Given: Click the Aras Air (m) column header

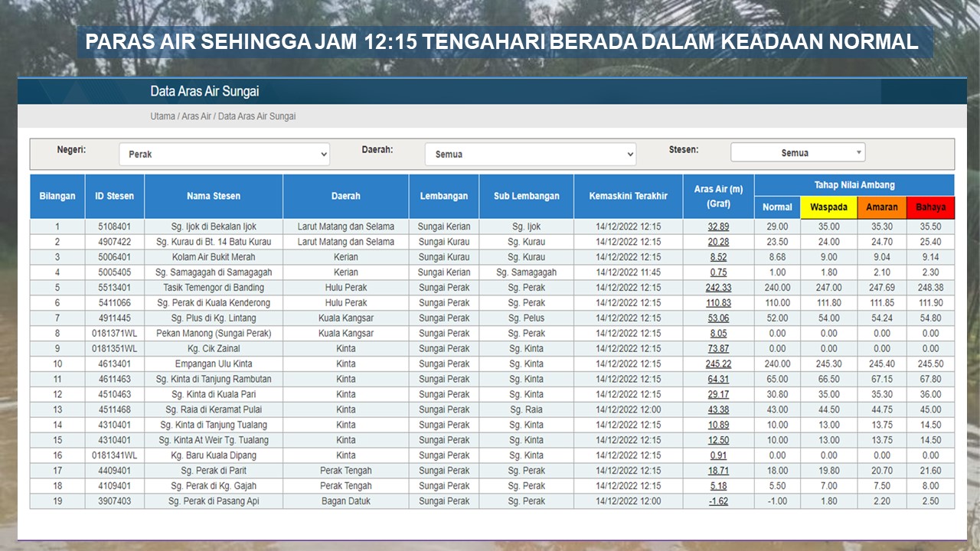Looking at the screenshot, I should 718,196.
